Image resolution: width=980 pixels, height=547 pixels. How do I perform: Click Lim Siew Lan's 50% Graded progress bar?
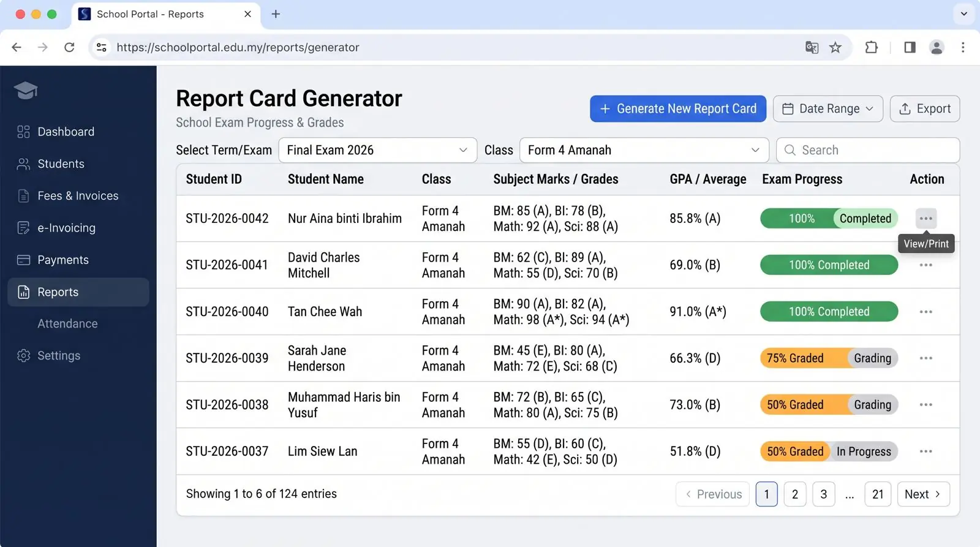click(x=829, y=451)
